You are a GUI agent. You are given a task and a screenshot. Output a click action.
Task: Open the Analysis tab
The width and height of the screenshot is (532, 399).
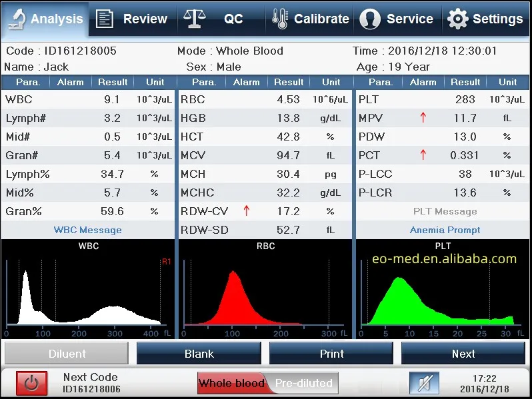pyautogui.click(x=45, y=19)
